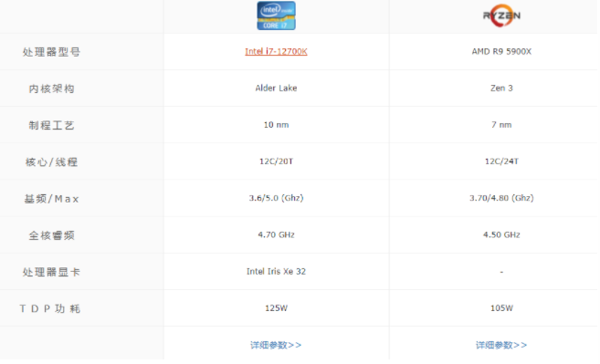Viewport: 600px width, 364px height.
Task: Open the Intel i7-12700K link
Action: point(276,52)
